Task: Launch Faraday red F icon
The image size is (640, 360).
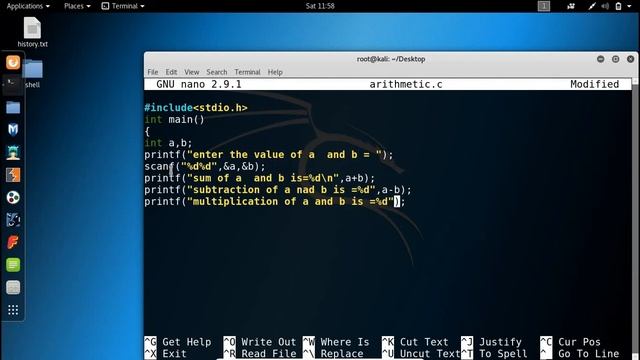Action: [x=13, y=242]
